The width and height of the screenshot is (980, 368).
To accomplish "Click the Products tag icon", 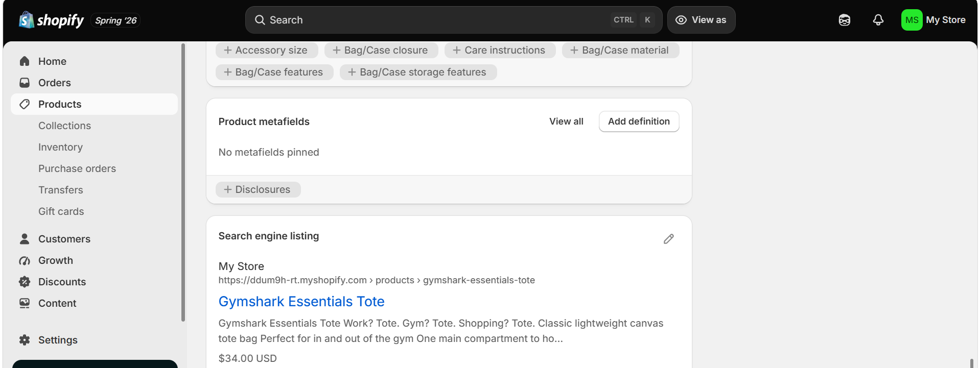I will (25, 104).
